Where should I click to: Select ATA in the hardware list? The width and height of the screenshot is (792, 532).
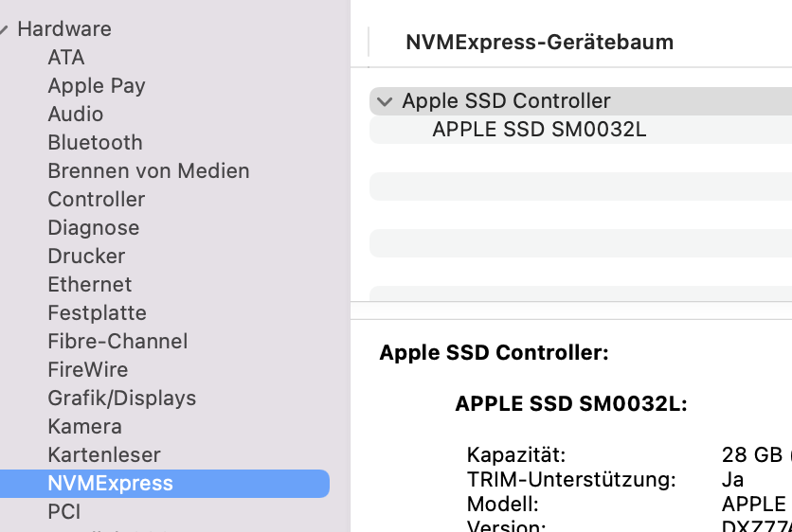point(66,58)
